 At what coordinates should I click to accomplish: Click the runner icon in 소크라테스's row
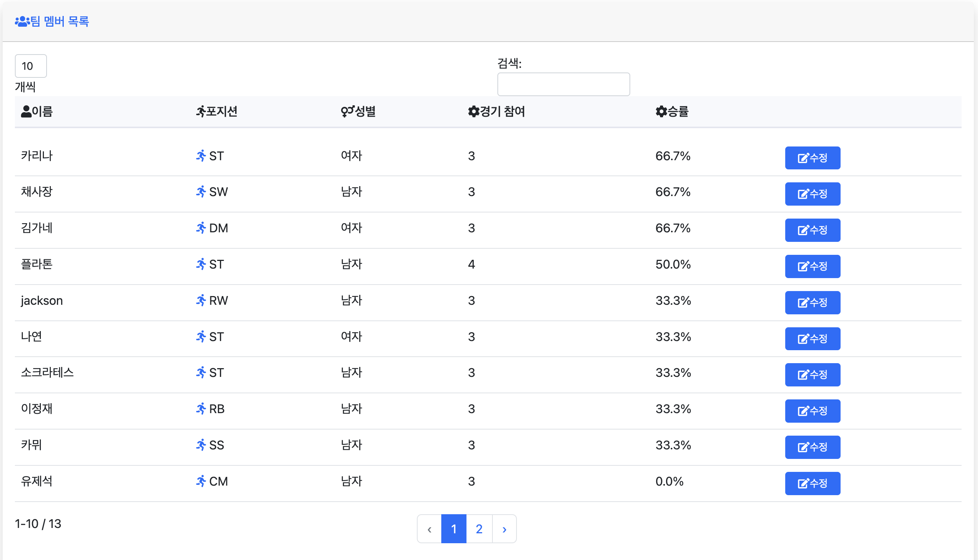point(201,372)
